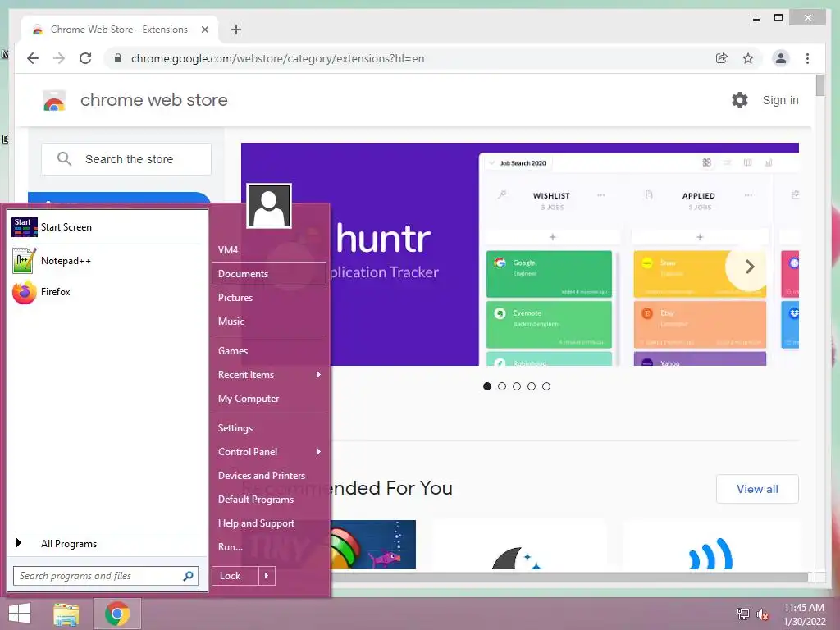The height and width of the screenshot is (630, 840).
Task: Click the Windows Start button on taskbar
Action: (x=20, y=614)
